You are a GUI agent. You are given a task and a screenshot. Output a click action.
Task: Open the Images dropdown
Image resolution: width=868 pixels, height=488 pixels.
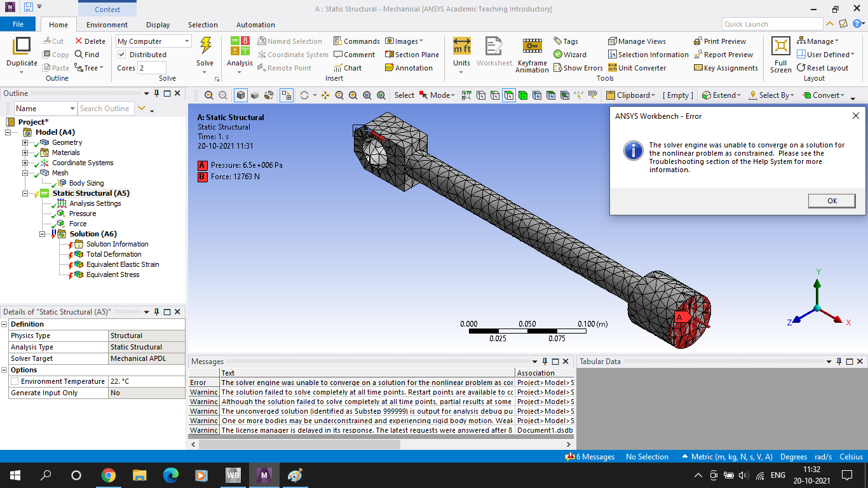pos(404,41)
